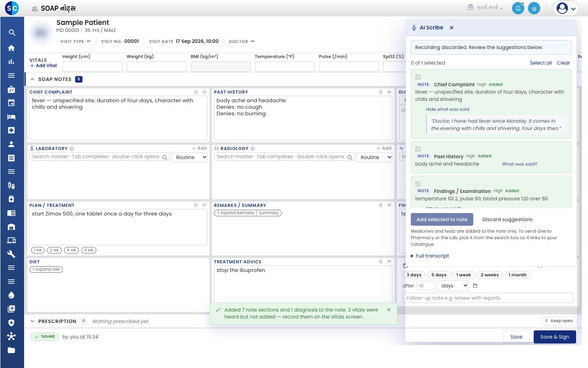
Task: Click Add Vital link
Action: click(x=43, y=65)
